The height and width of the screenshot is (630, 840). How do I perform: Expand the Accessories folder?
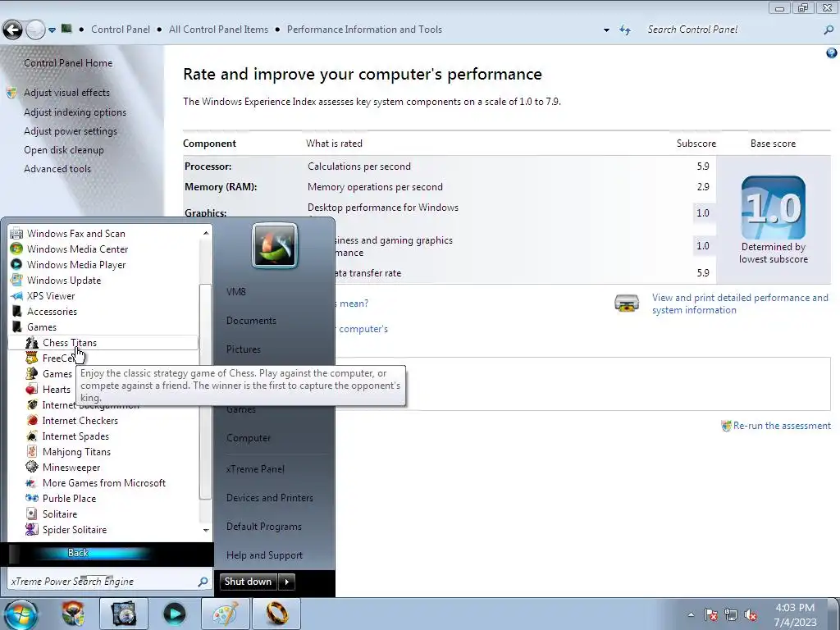[52, 311]
